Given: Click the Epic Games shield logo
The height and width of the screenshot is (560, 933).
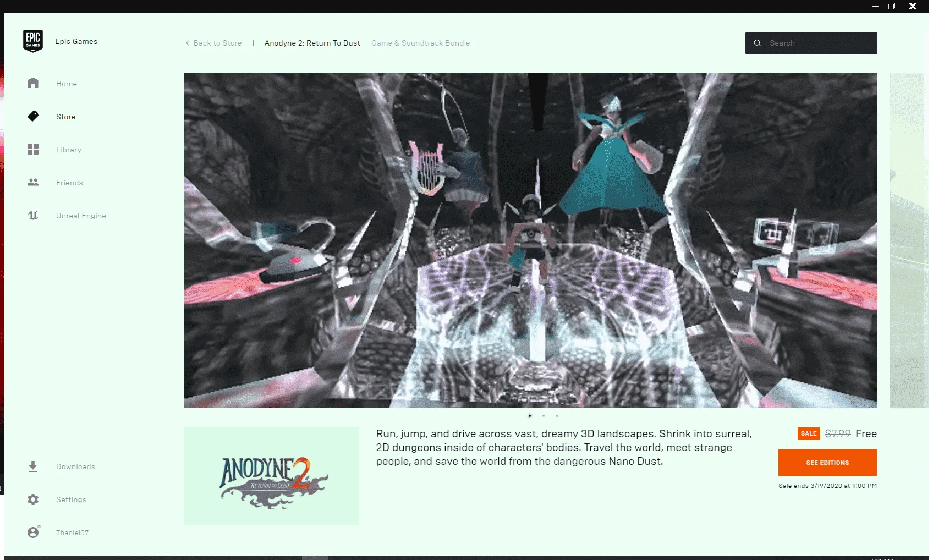Looking at the screenshot, I should [x=33, y=41].
